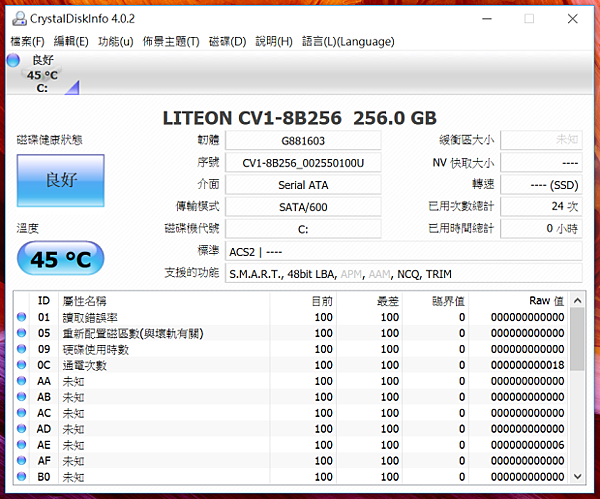Click the serial number field CV1-8B256_002550100U
Screen dimensions: 600x499
pos(303,163)
